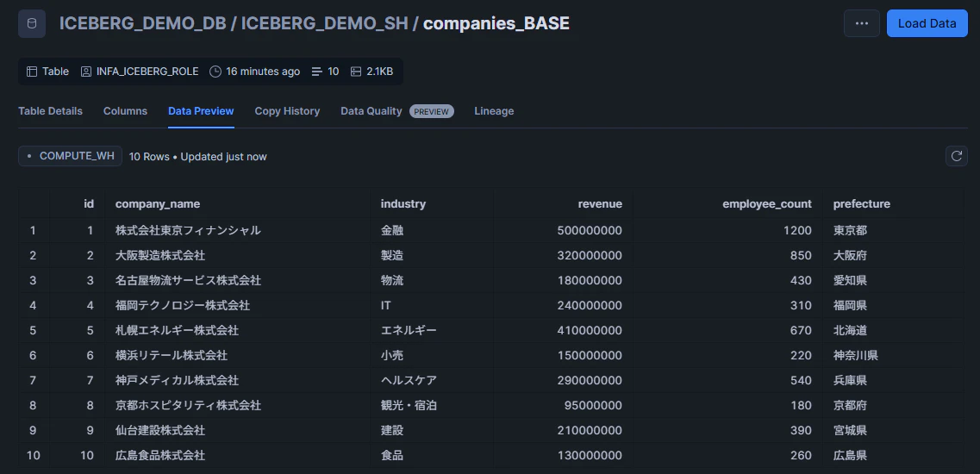Open the three-dots more options menu
Screen dimensions: 980x474
861,23
